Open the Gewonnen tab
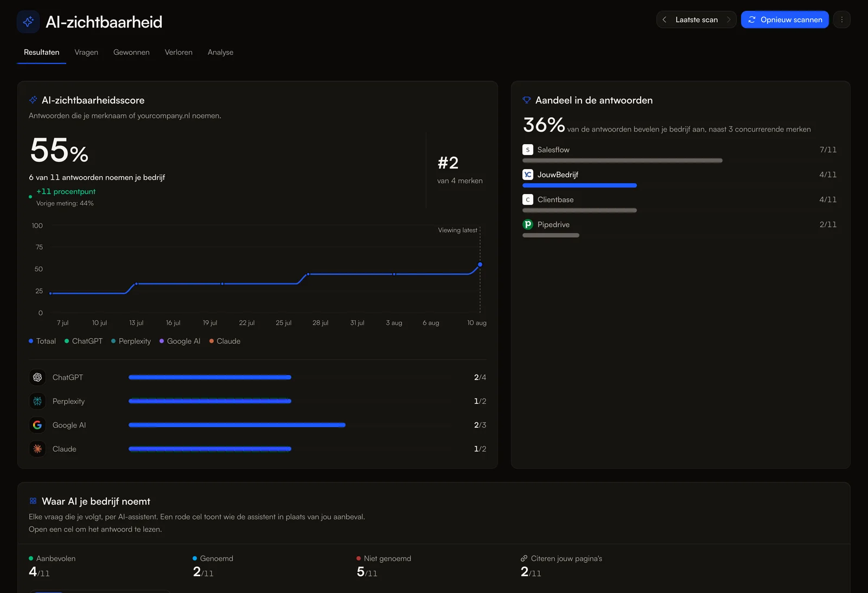868x593 pixels. [x=131, y=52]
